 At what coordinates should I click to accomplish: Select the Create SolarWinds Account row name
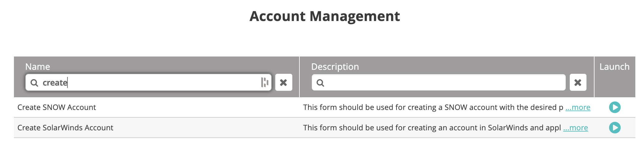pyautogui.click(x=65, y=128)
